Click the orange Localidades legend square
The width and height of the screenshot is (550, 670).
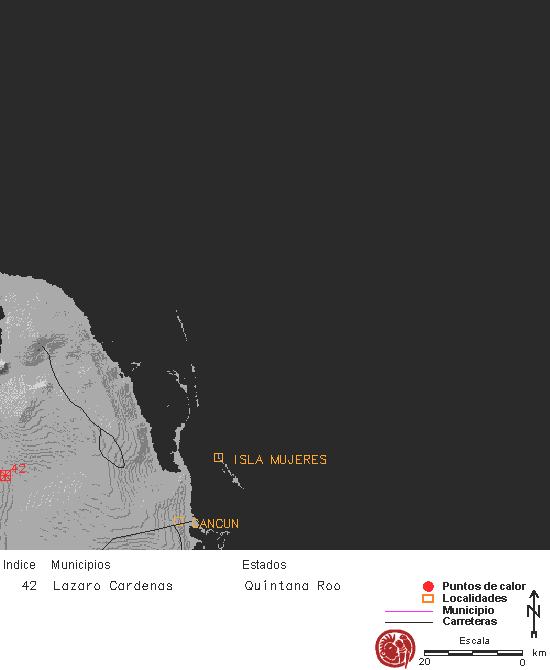pos(428,598)
